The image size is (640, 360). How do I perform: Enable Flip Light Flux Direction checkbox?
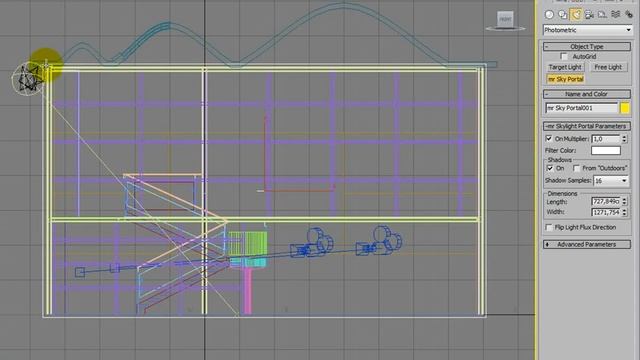click(x=549, y=227)
